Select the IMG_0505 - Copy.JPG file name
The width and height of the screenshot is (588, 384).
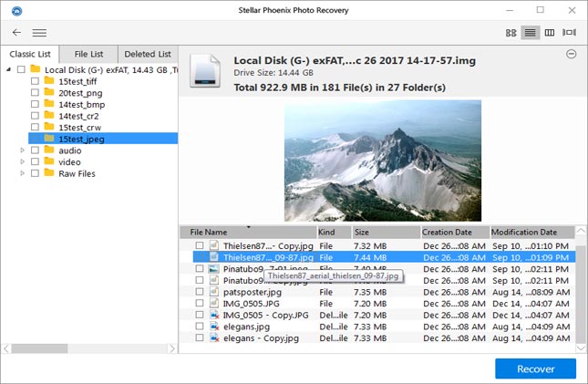266,315
